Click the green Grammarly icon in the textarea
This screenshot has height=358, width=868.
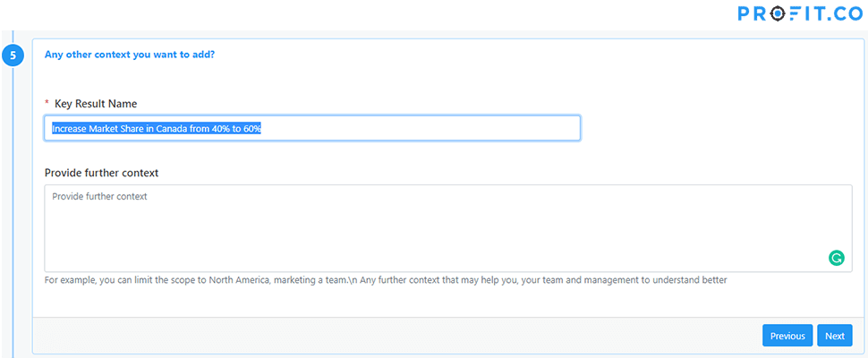coord(837,257)
